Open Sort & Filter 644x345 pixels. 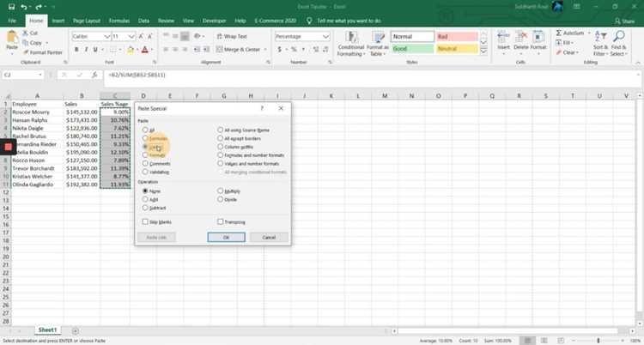point(600,44)
